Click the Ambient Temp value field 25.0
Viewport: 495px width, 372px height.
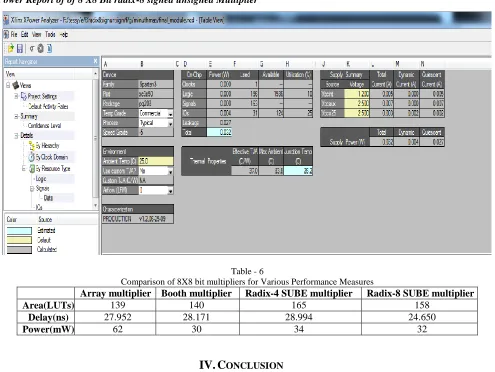[x=156, y=161]
